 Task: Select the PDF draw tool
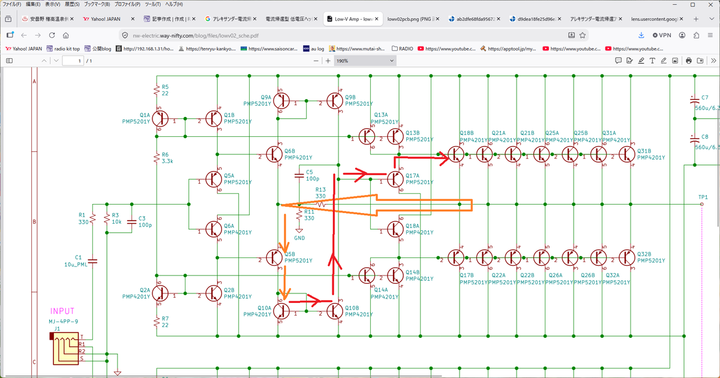(664, 61)
